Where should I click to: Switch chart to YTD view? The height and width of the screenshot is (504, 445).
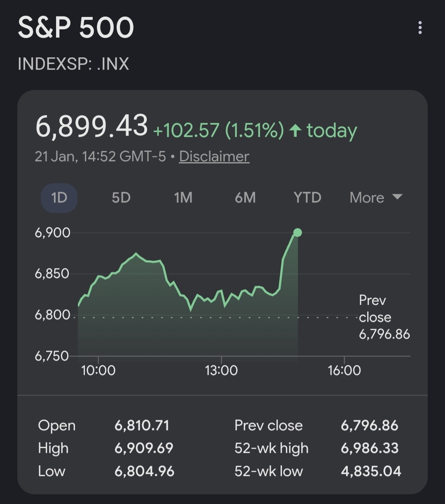307,198
